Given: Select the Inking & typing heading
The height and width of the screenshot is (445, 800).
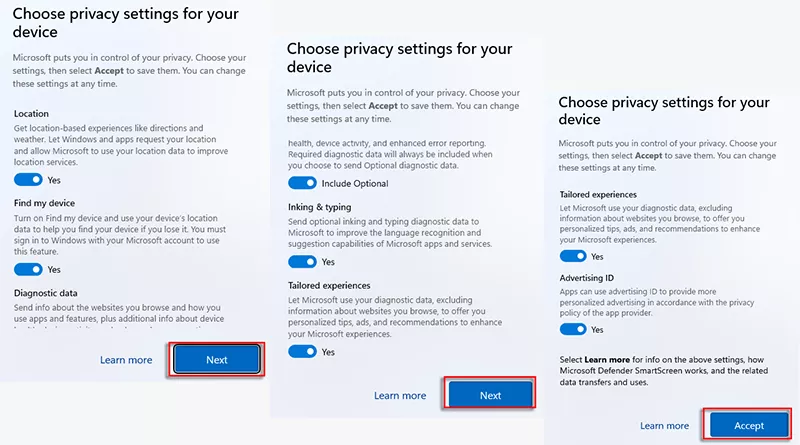Looking at the screenshot, I should (x=319, y=207).
